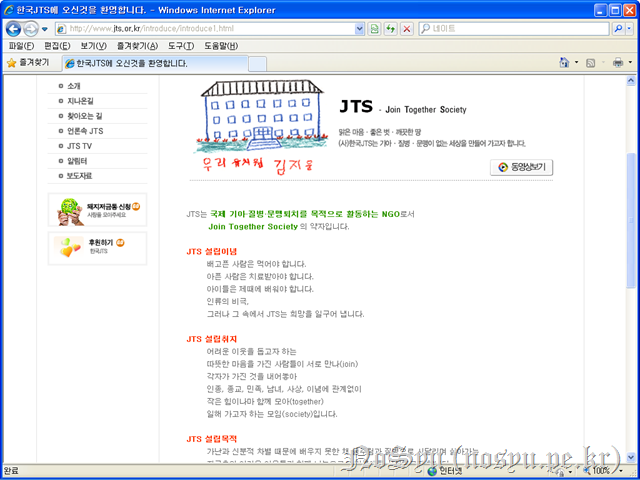Click the 동영상보기 video button

(521, 167)
